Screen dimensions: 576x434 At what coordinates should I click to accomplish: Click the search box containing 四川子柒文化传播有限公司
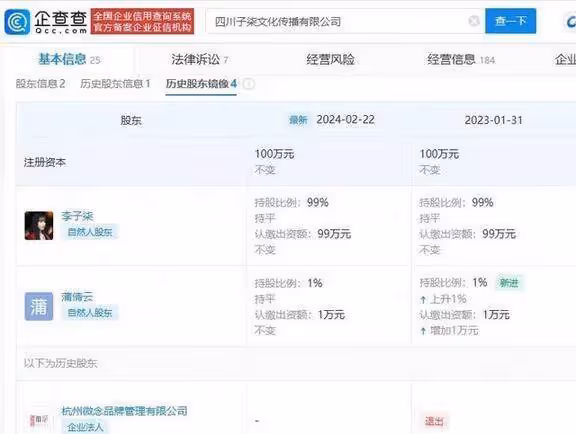tap(345, 21)
